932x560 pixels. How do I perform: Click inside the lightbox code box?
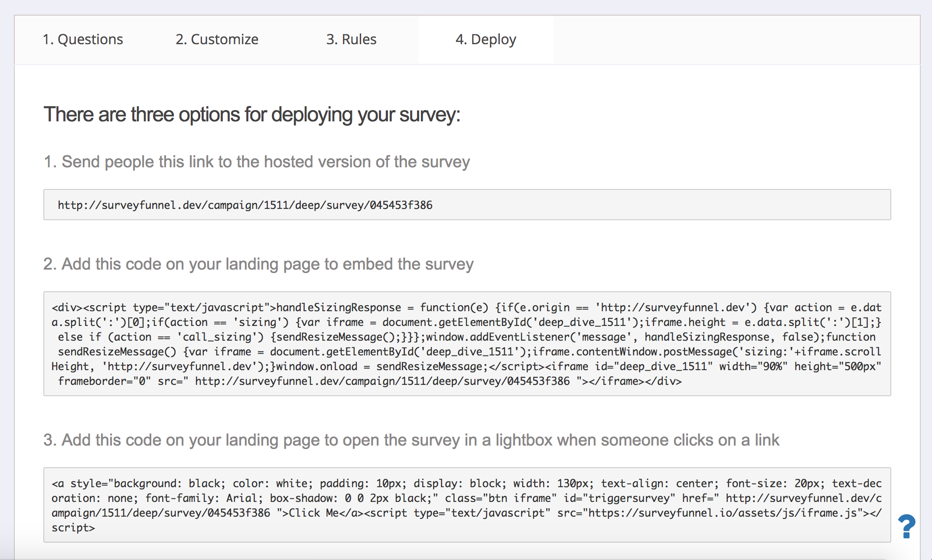[x=467, y=505]
